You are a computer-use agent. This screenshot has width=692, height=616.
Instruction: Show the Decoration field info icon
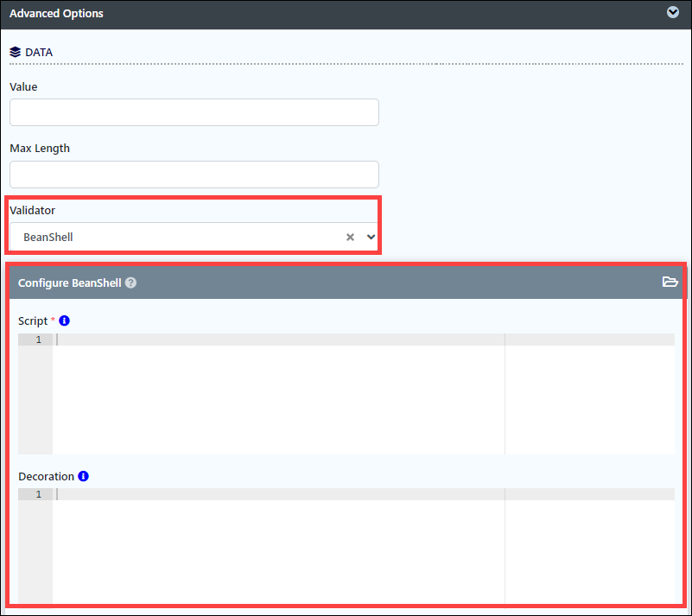(x=84, y=476)
